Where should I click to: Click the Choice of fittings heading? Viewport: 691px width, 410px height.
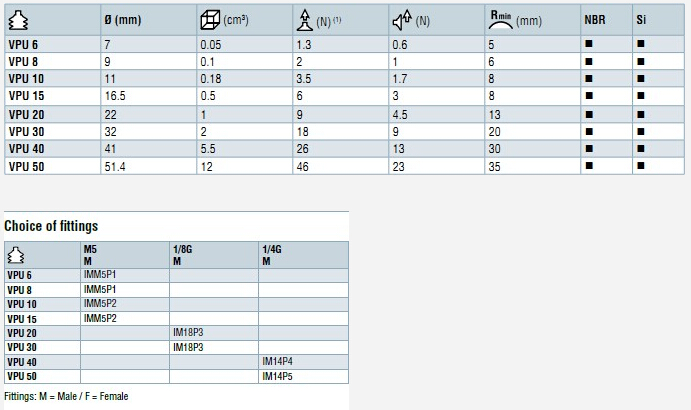[x=51, y=226]
